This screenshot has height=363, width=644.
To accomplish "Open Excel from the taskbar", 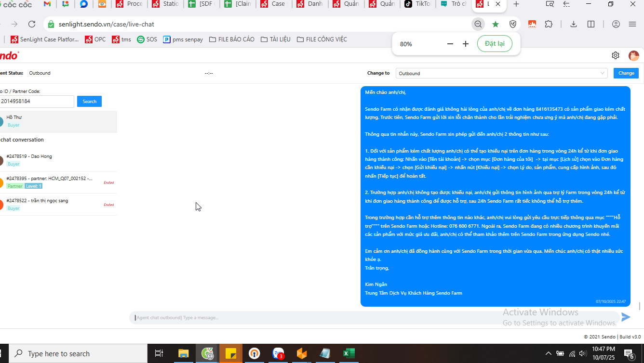I will tap(349, 354).
